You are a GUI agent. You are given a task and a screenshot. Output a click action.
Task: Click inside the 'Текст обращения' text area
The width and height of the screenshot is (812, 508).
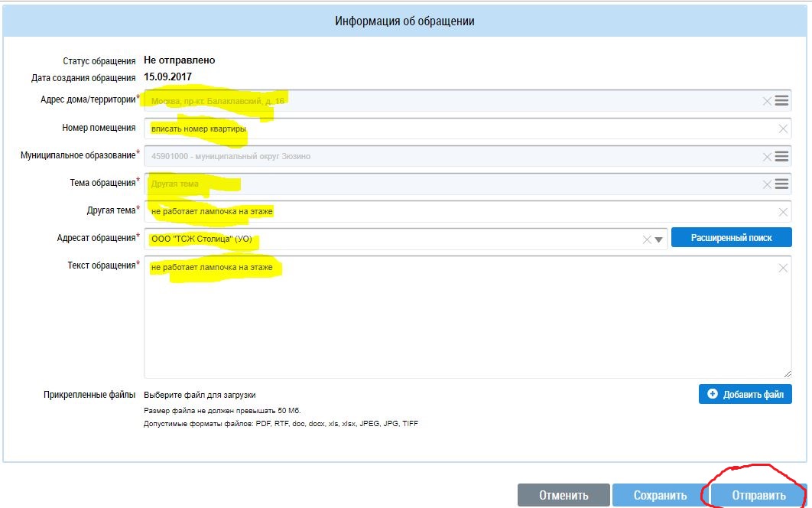tap(459, 321)
